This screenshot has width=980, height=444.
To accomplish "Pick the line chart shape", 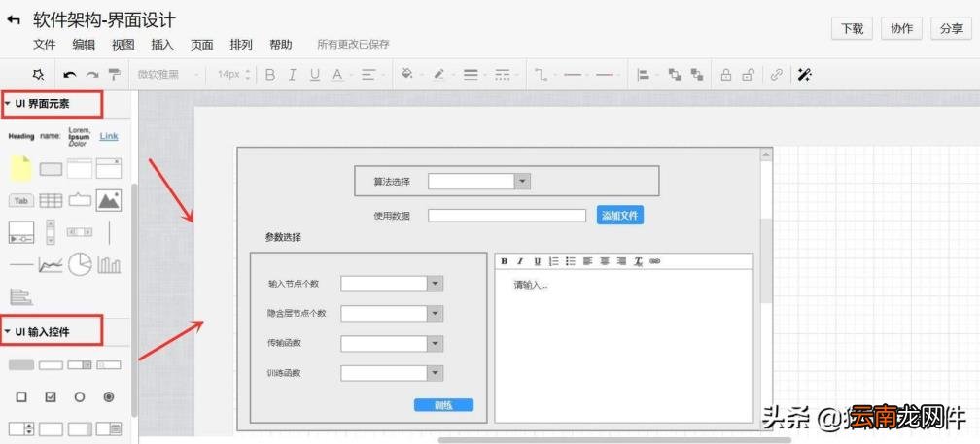I will tap(51, 265).
